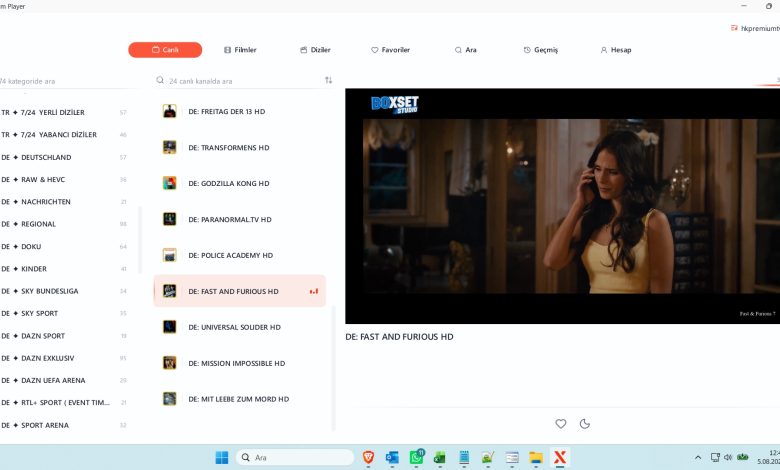
Task: Click the FAST AND FURIOUS channel thumbnail
Action: click(170, 291)
